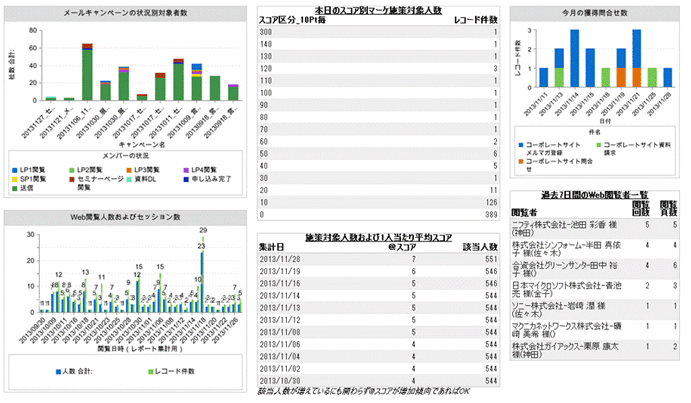This screenshot has height=403, width=691.
Task: Click the record count 389 cell
Action: click(x=491, y=215)
